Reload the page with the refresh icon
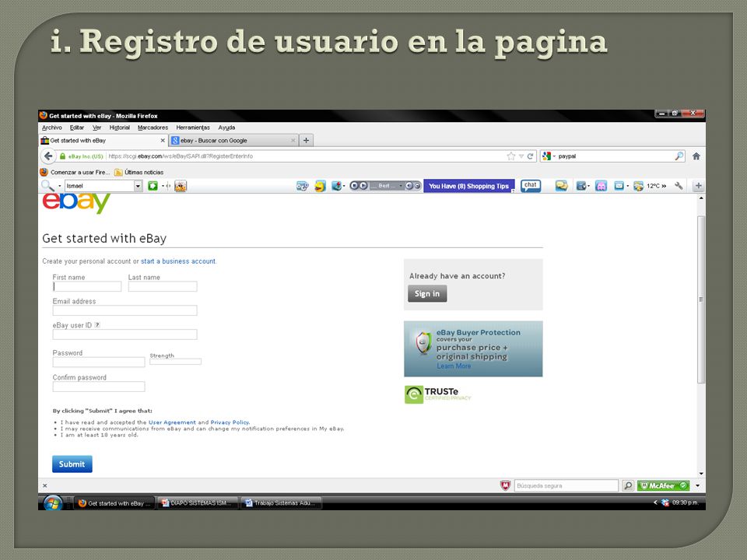 pyautogui.click(x=530, y=156)
